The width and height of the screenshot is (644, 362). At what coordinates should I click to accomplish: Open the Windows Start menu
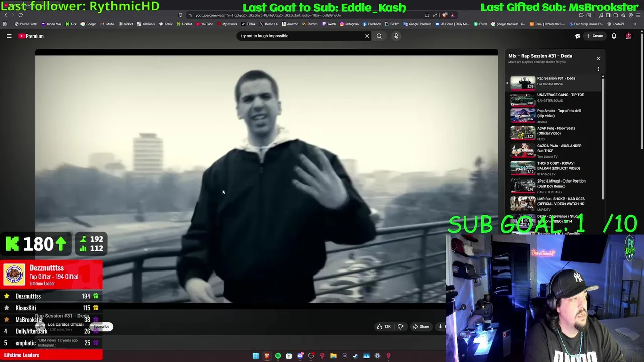(256, 356)
